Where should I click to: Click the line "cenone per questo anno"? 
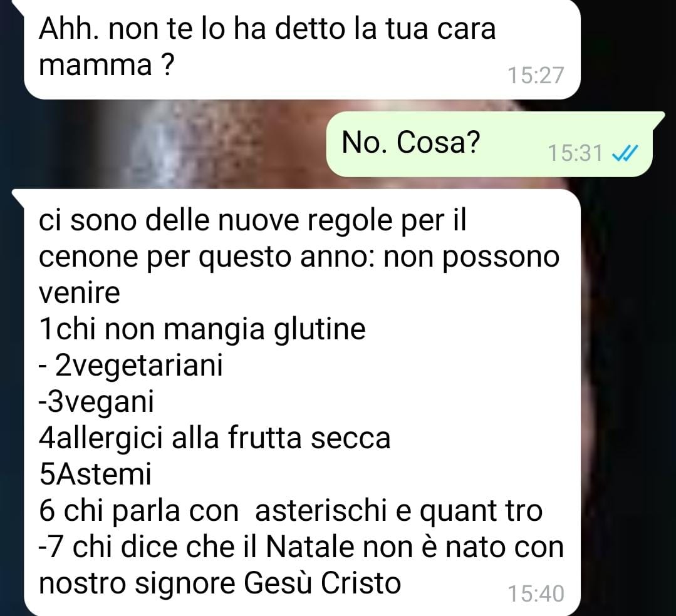299,257
